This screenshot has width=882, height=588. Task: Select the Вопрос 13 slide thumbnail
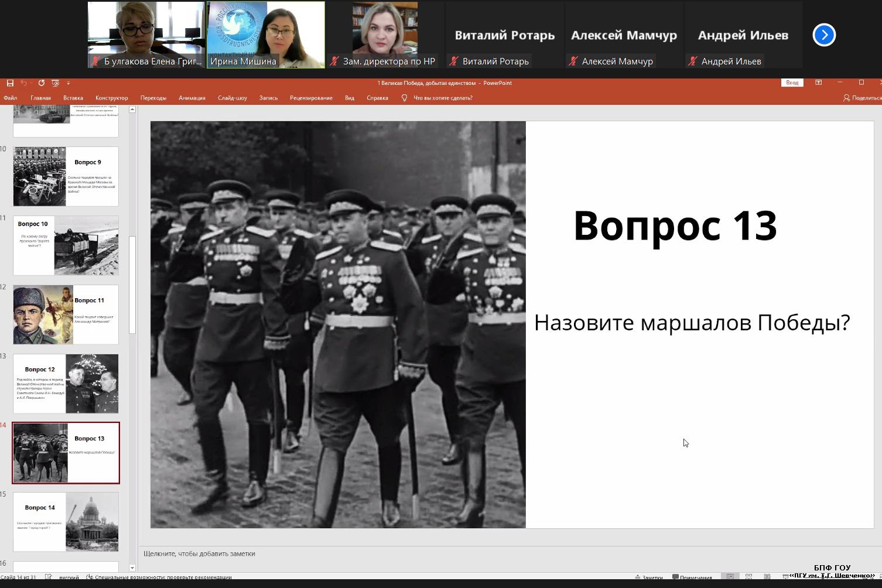click(66, 453)
